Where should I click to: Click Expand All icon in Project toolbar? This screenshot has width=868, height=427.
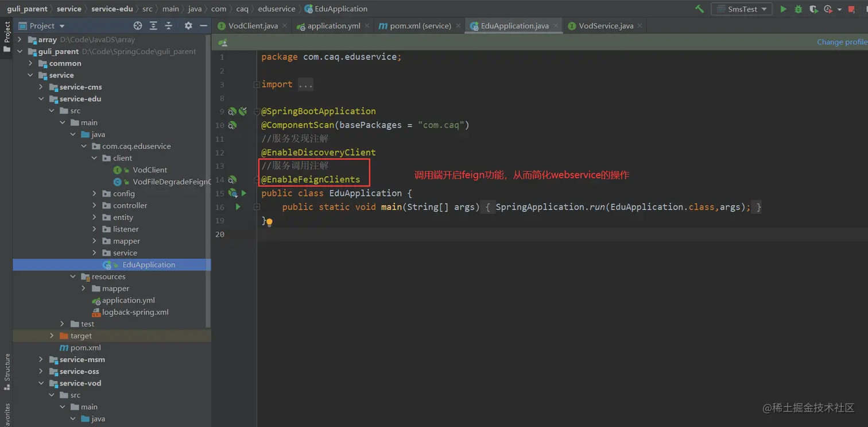click(x=153, y=26)
